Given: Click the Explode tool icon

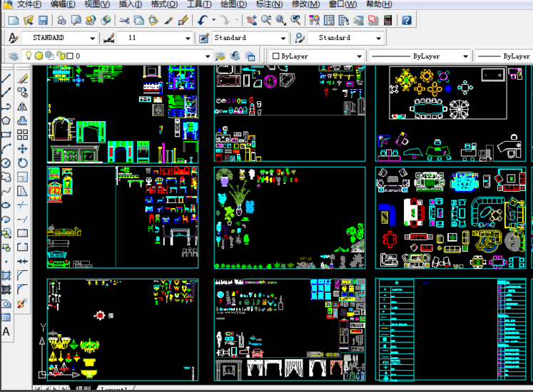Looking at the screenshot, I should click(x=23, y=304).
